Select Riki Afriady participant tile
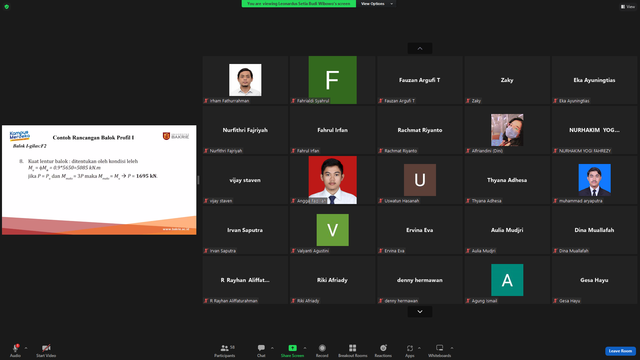The height and width of the screenshot is (360, 640). click(333, 280)
